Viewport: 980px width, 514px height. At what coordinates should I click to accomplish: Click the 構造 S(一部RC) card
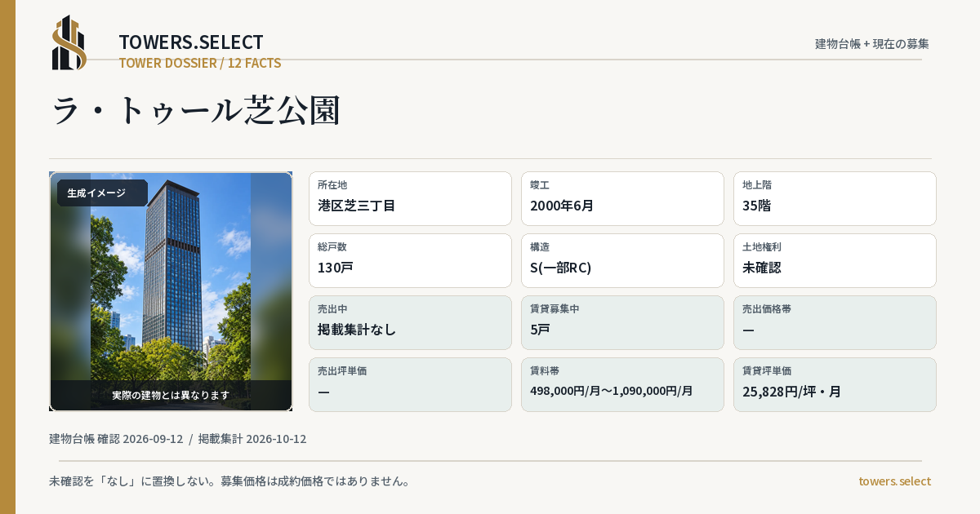tap(622, 260)
